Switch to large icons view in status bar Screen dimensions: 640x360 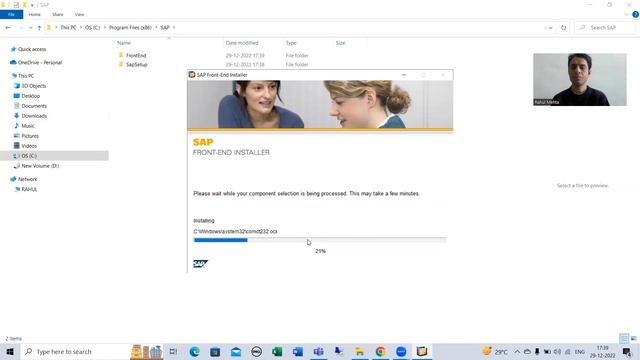(633, 338)
